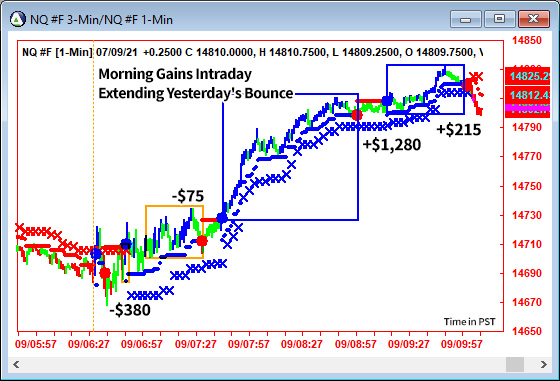Image resolution: width=560 pixels, height=381 pixels.
Task: Click the -$75 loss label
Action: 188,196
